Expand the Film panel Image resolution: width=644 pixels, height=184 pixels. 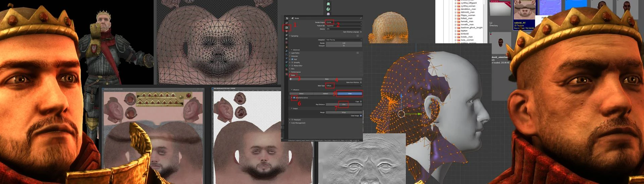point(290,68)
